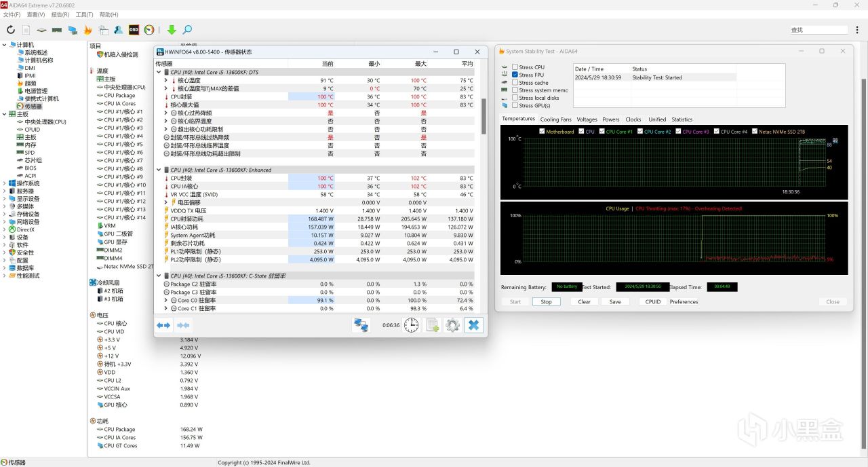Select 电源管理 item in the AIDA64 tree
This screenshot has height=467, width=868.
[x=36, y=91]
